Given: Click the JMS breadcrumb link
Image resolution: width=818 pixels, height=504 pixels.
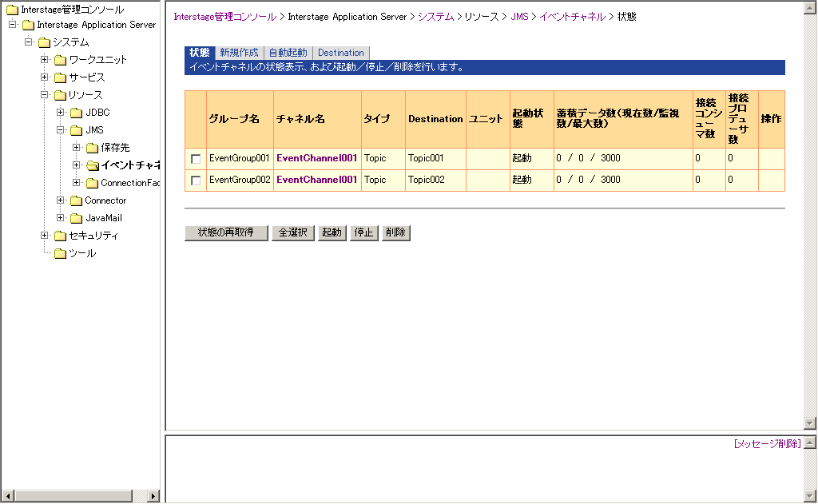Looking at the screenshot, I should coord(519,17).
